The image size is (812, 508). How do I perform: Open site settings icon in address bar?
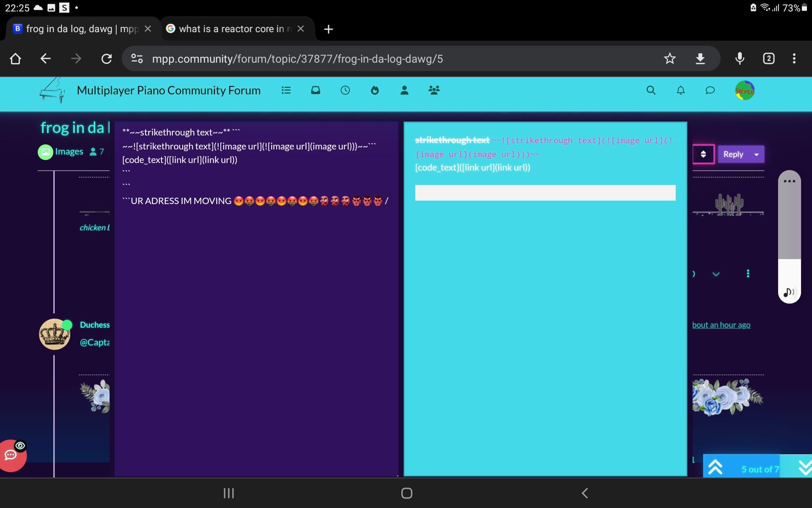click(x=137, y=58)
